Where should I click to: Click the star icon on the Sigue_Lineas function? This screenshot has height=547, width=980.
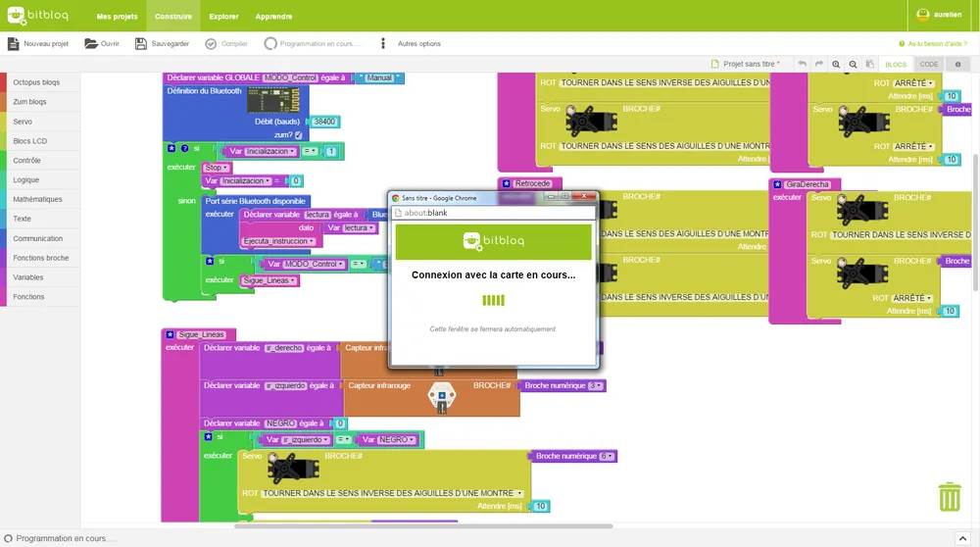[x=170, y=334]
